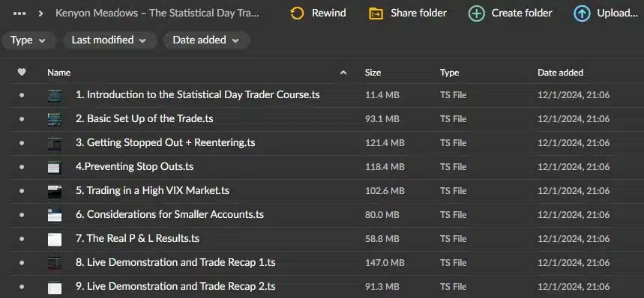This screenshot has height=298, width=644.
Task: Click the 102.6 MB size value
Action: (385, 191)
